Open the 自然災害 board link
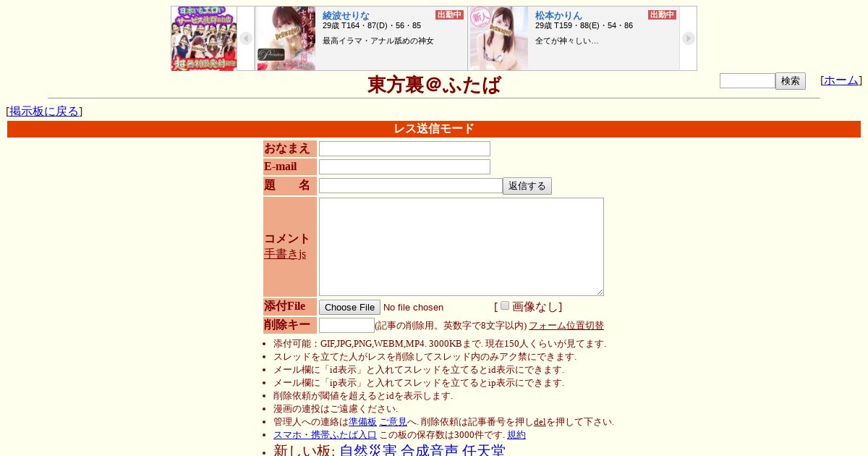Viewport: 868px width, 456px height. point(368,450)
